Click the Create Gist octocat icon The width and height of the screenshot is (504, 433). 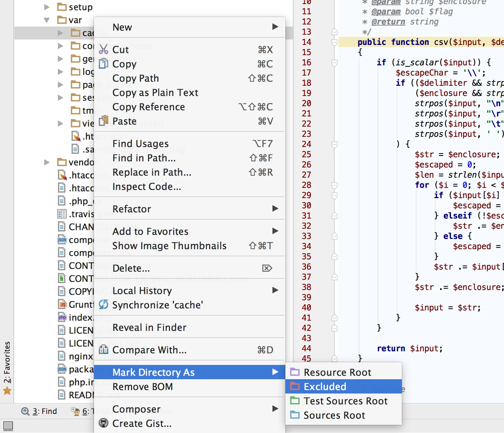[x=103, y=423]
